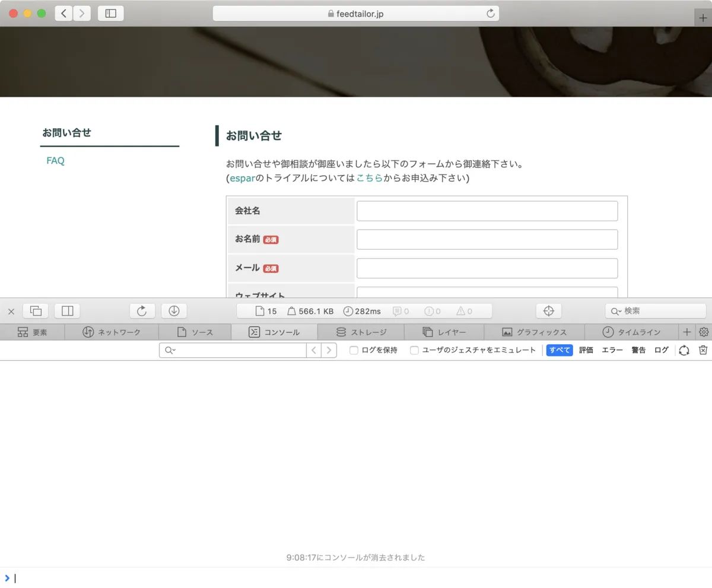Click the お名前 input field

487,239
